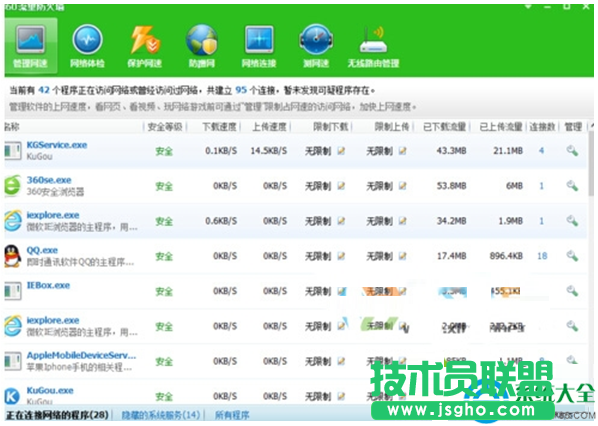
Task: Open the 网络连接 monitor icon
Action: (x=259, y=40)
